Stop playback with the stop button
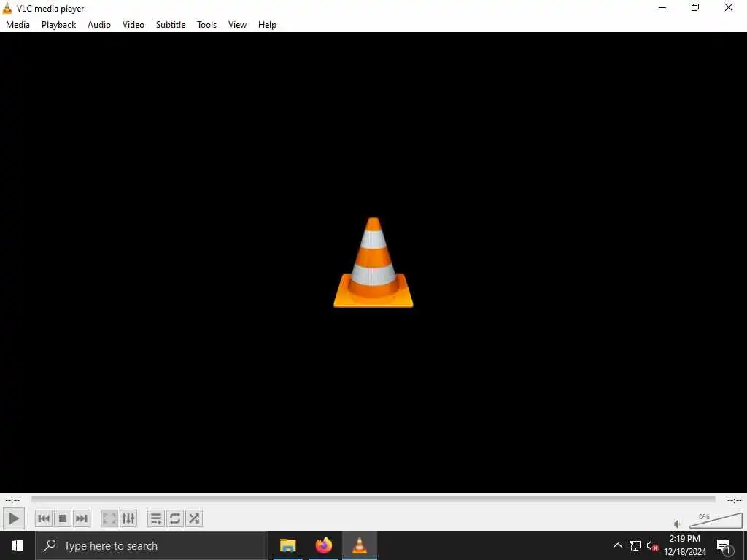This screenshot has height=560, width=747. click(x=63, y=518)
